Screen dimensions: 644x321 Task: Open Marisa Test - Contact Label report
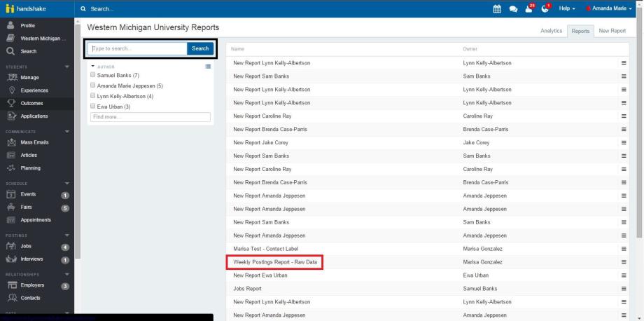coord(266,249)
